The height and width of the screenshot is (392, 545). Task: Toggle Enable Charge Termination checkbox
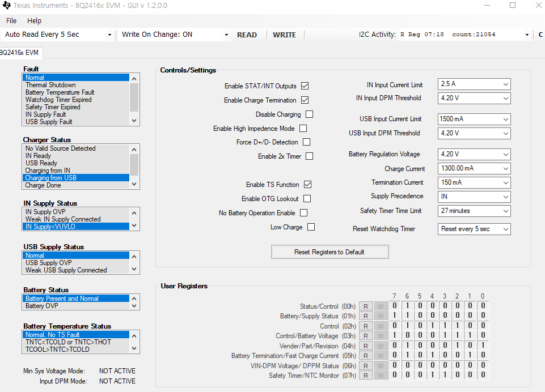click(x=305, y=100)
